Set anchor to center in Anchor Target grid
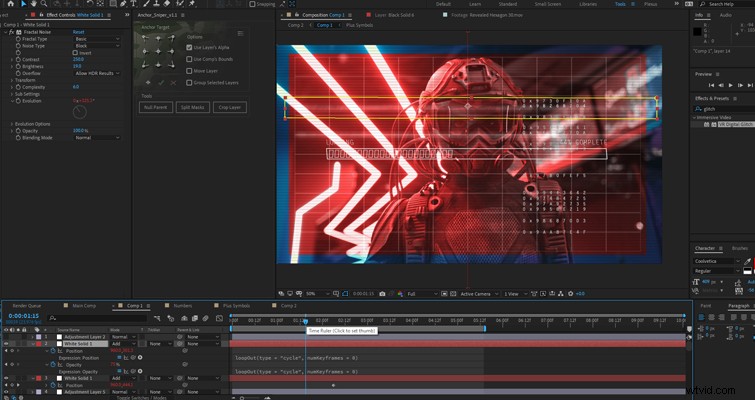This screenshot has height=400, width=755. (x=158, y=52)
